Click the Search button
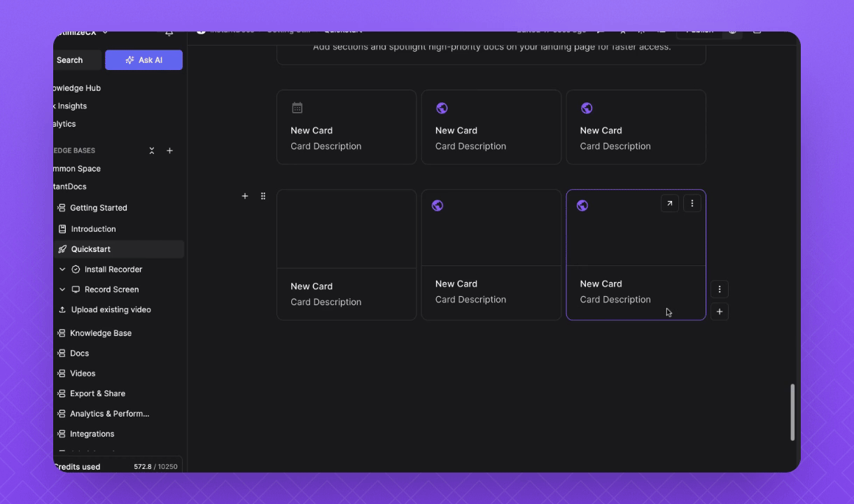854x504 pixels. pyautogui.click(x=78, y=60)
